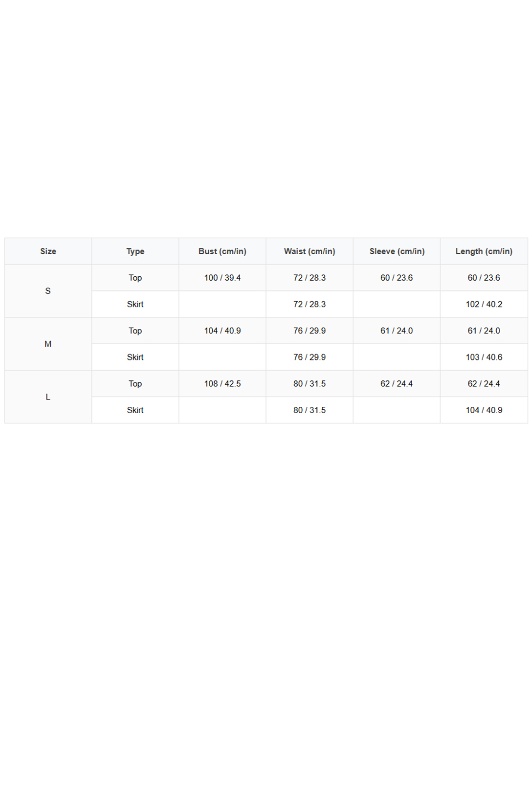This screenshot has height=798, width=532.
Task: Click the Sleeve (cm/in) header
Action: [397, 251]
